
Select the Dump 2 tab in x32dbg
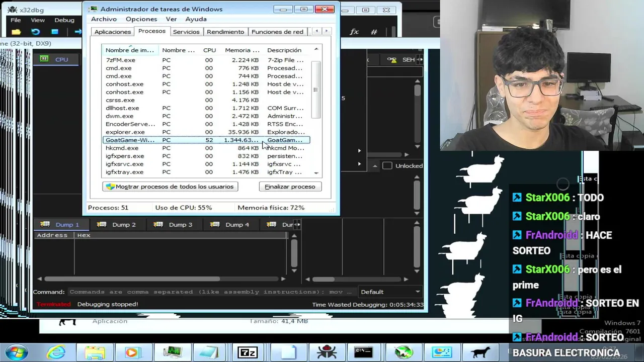pyautogui.click(x=118, y=225)
